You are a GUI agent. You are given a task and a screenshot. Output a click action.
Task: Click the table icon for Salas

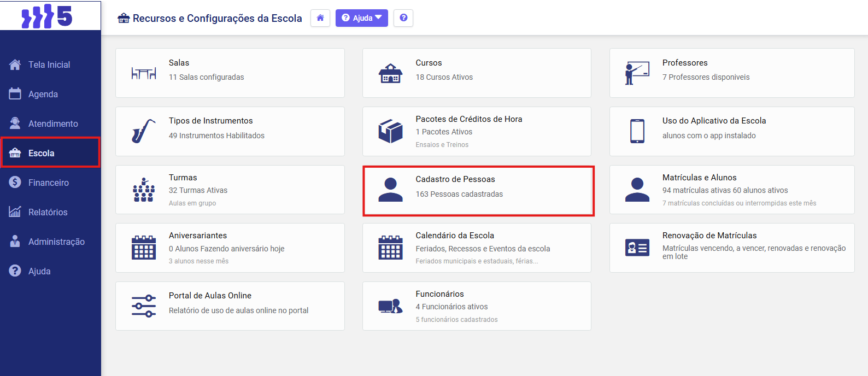144,73
